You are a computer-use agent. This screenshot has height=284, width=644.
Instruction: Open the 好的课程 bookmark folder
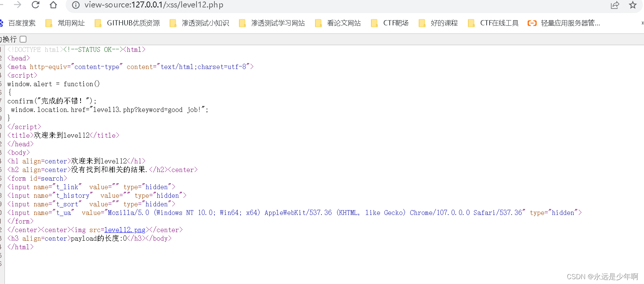439,23
